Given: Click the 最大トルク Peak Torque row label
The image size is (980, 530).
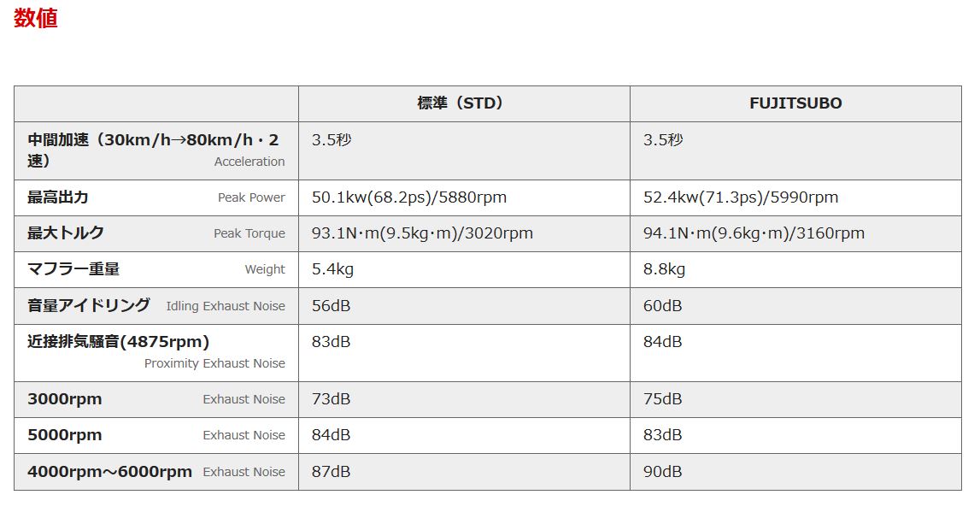Looking at the screenshot, I should pyautogui.click(x=156, y=233).
